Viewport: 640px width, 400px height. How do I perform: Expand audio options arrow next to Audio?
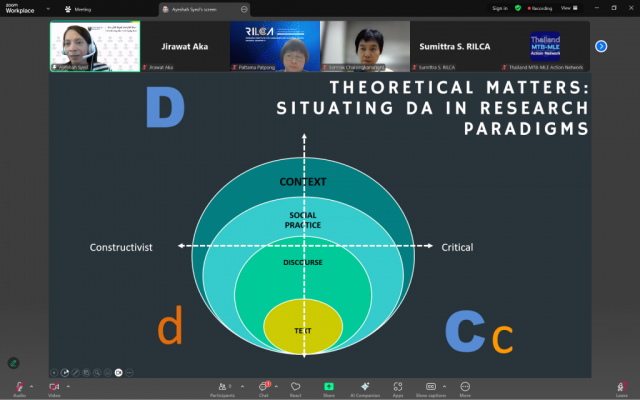pos(32,385)
